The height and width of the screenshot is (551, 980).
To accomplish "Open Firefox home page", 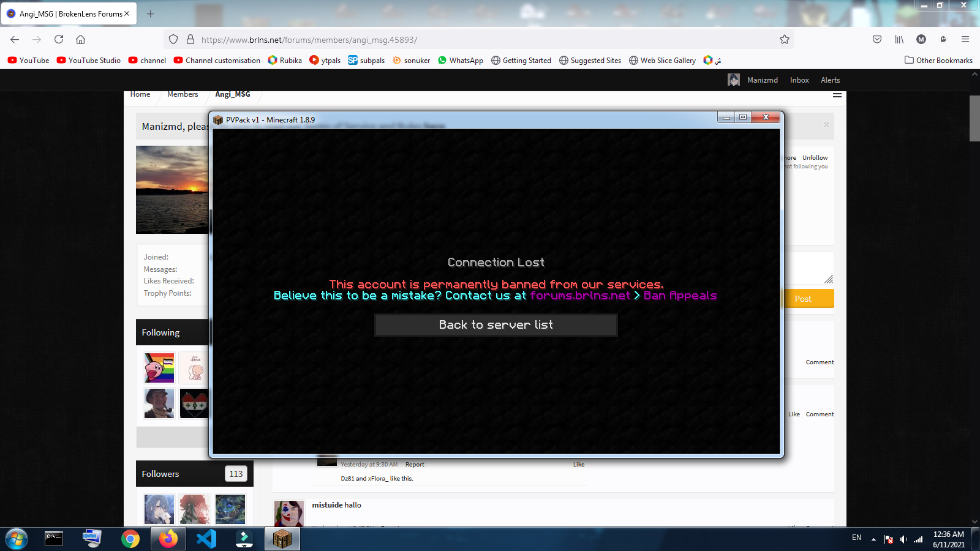I will tap(80, 39).
